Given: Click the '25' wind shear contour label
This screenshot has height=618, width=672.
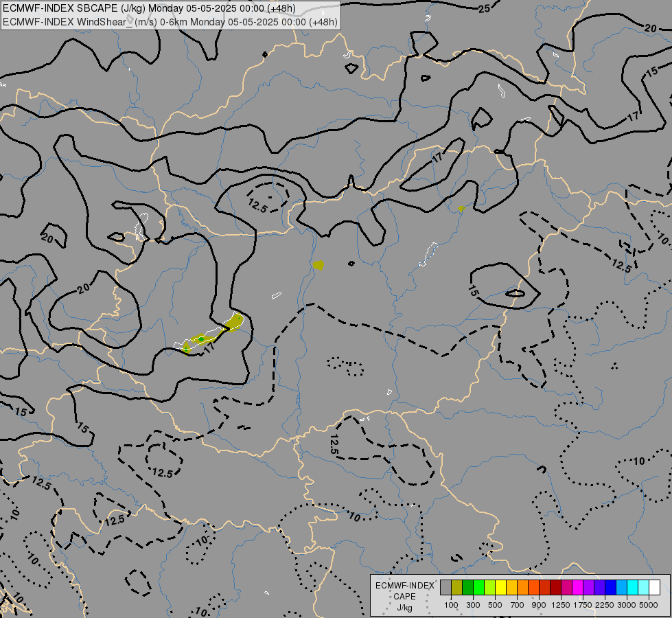Looking at the screenshot, I should 485,8.
